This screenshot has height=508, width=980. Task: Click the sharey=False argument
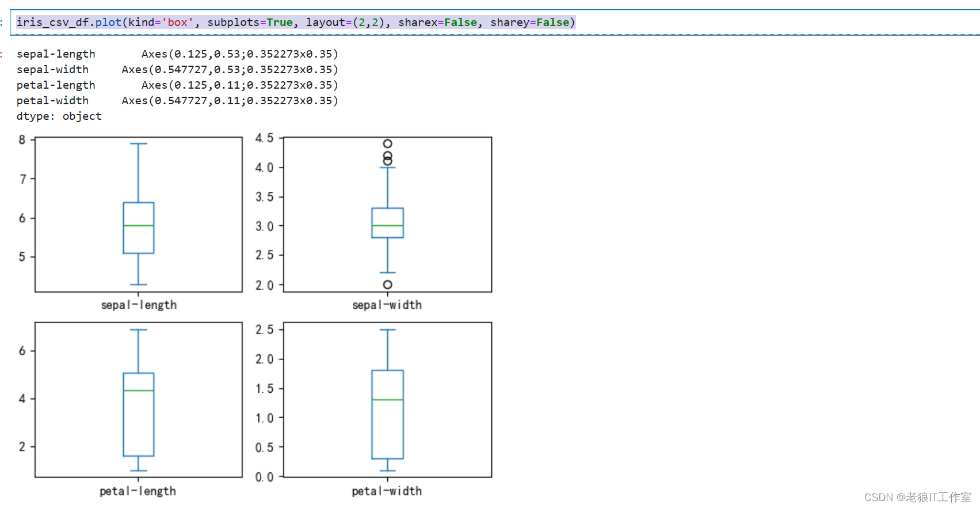(x=529, y=22)
